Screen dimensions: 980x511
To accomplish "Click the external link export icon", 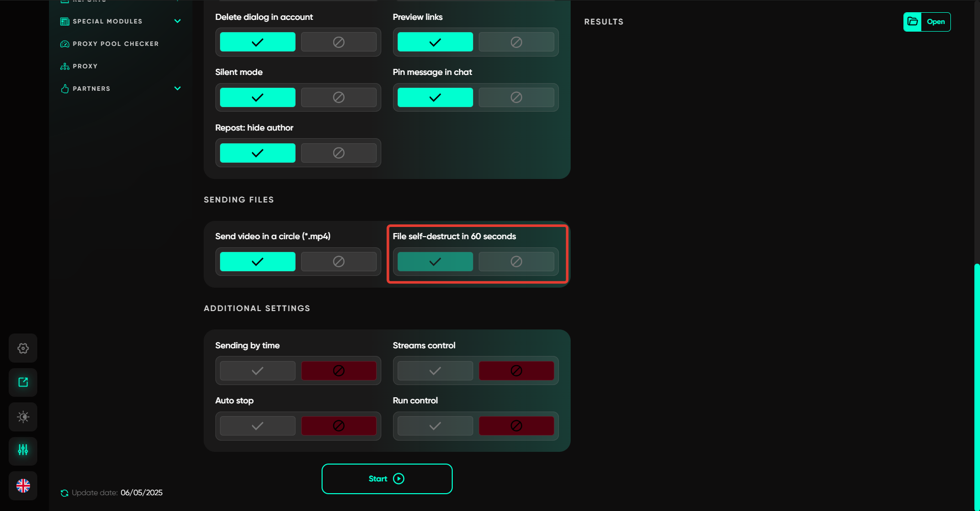I will pos(23,382).
